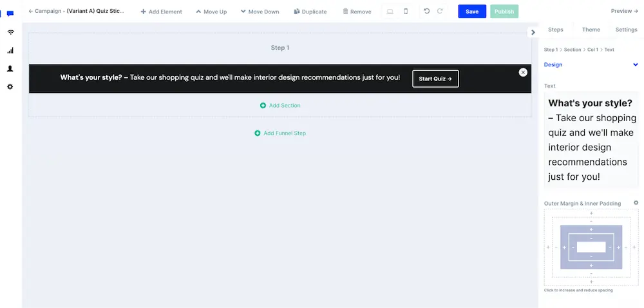Select the banner headline text on canvas

[230, 77]
